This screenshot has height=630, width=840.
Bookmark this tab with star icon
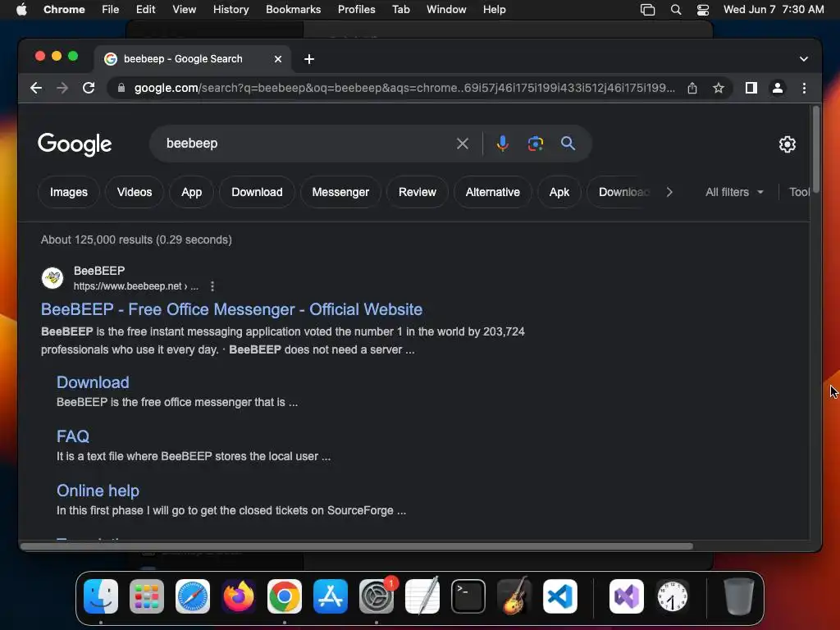click(x=719, y=88)
